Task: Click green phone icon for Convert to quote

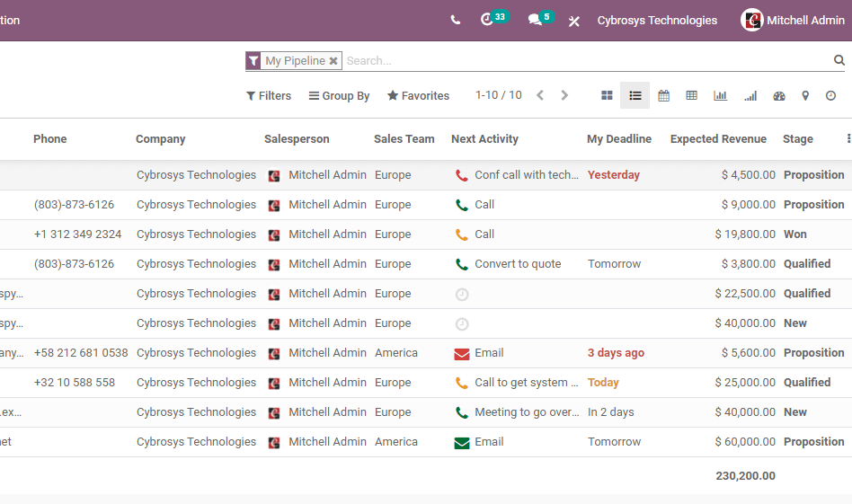Action: tap(461, 264)
